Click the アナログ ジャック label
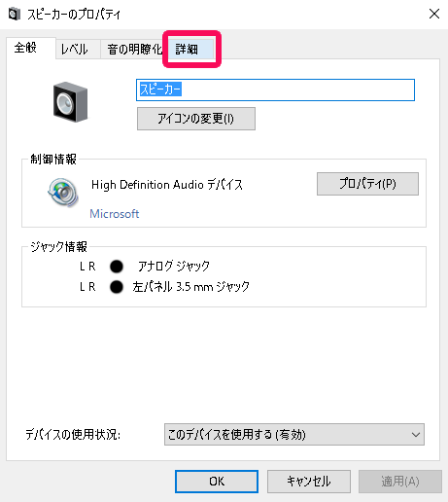 click(x=174, y=267)
